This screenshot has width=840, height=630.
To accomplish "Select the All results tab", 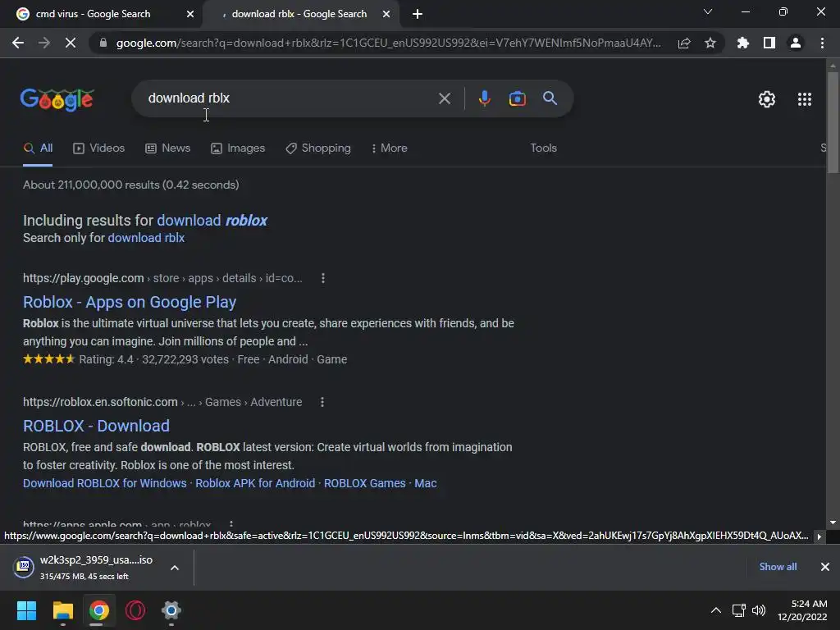I will [x=38, y=148].
